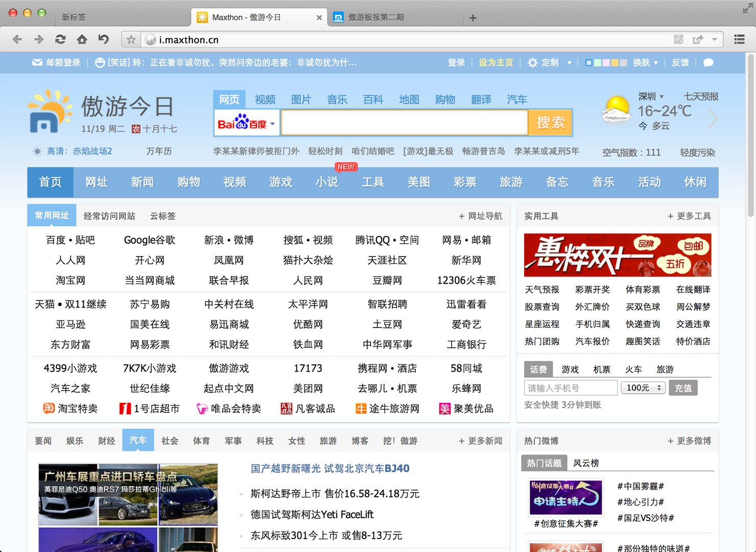Click the 淘 icon beside 淘宝特卖
The width and height of the screenshot is (756, 552).
coord(49,408)
